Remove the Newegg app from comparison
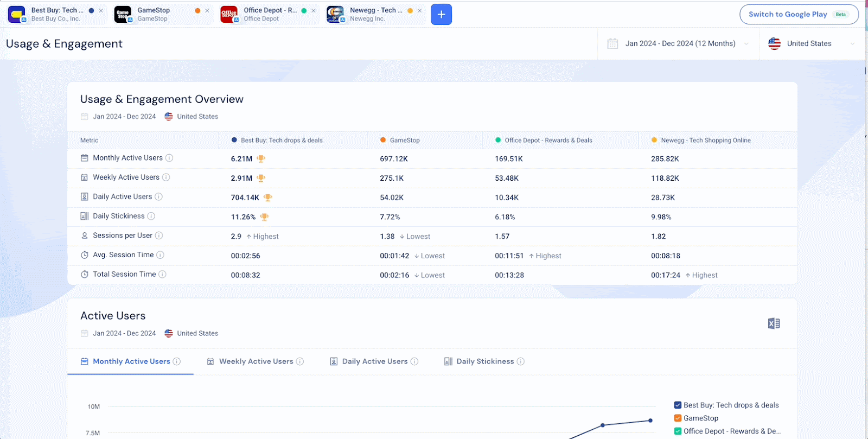This screenshot has width=868, height=439. (420, 10)
